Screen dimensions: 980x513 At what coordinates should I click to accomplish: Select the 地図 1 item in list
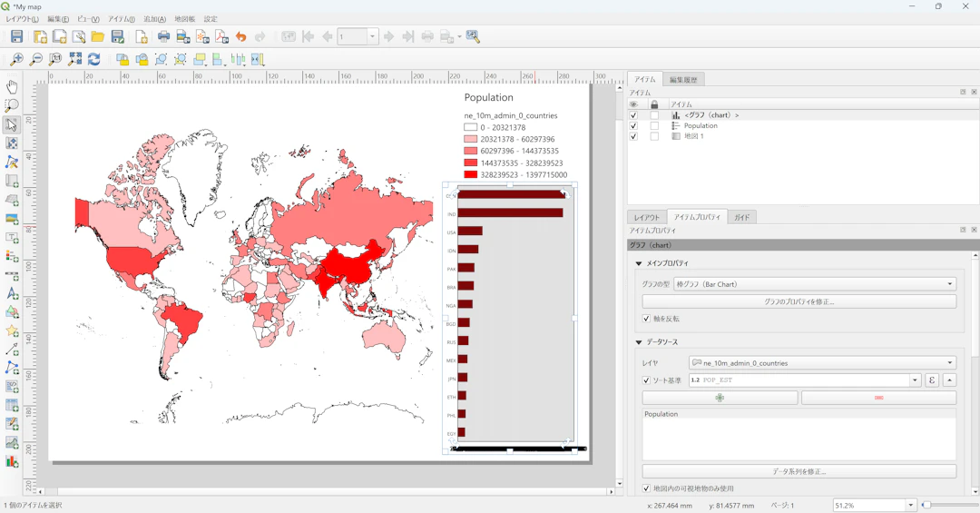693,136
